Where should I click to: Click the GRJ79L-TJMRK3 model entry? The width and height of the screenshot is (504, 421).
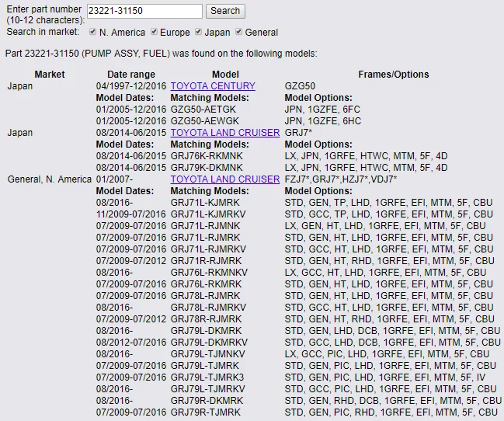[207, 378]
